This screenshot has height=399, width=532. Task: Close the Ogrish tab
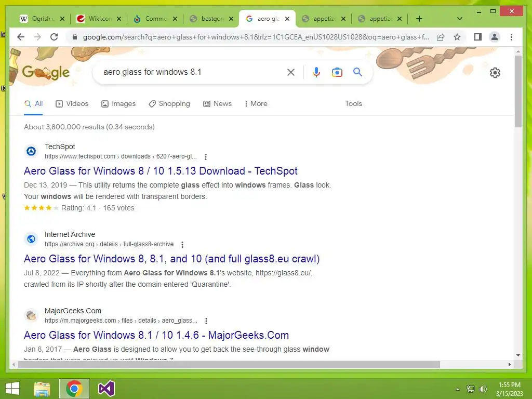coord(62,19)
